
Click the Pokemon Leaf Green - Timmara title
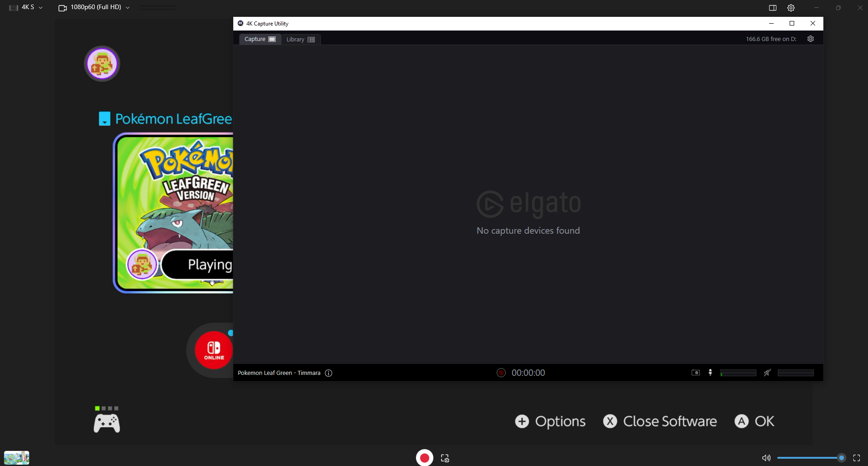click(x=279, y=373)
